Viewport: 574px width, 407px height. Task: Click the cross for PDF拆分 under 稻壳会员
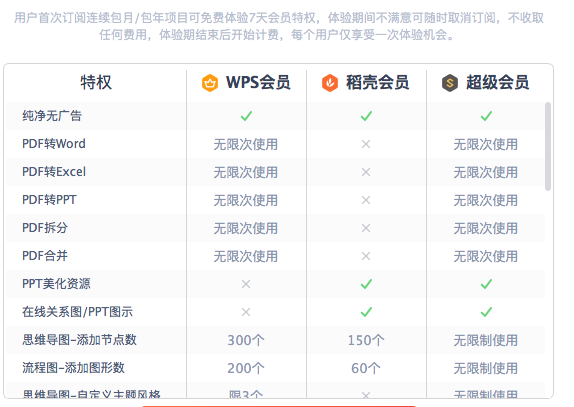click(x=366, y=228)
